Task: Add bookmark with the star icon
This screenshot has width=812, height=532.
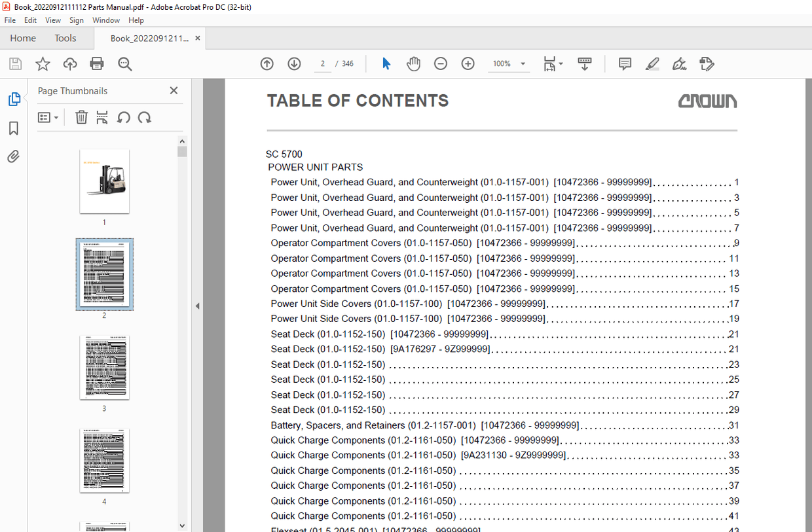Action: [43, 63]
